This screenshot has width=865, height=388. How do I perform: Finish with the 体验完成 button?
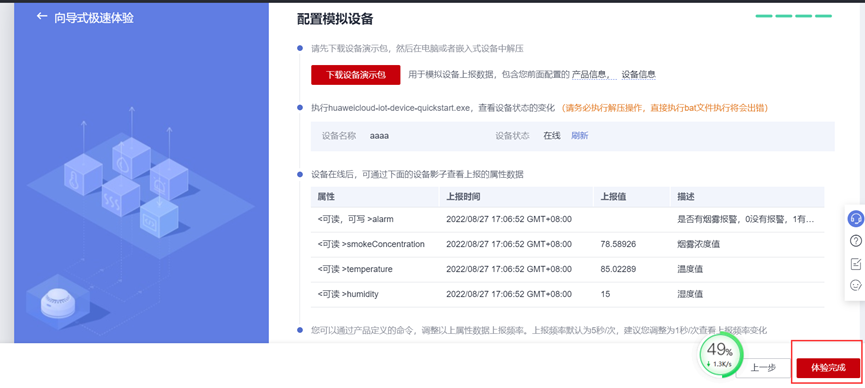828,368
